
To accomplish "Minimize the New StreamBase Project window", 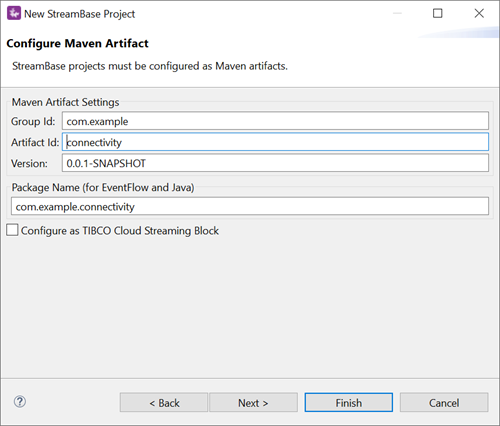I will 397,13.
